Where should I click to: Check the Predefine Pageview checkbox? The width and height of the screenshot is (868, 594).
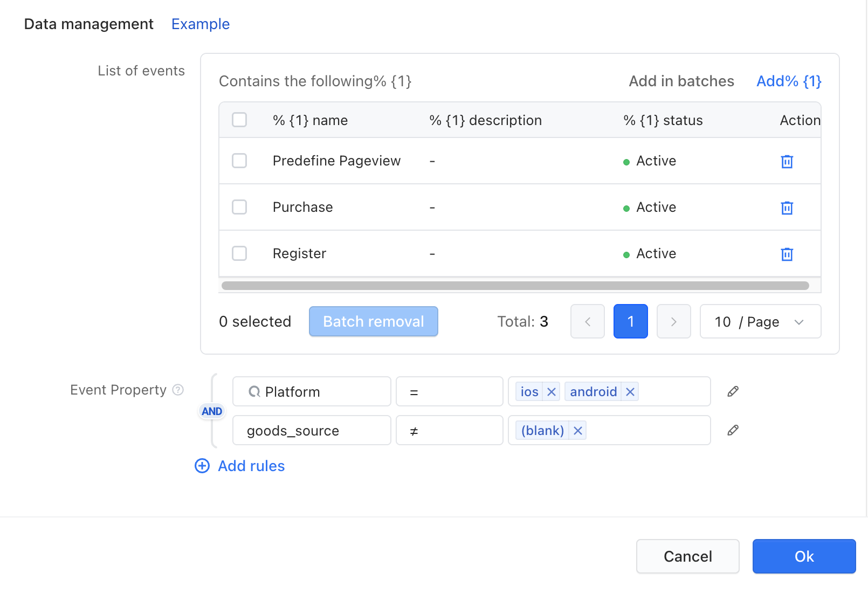239,161
